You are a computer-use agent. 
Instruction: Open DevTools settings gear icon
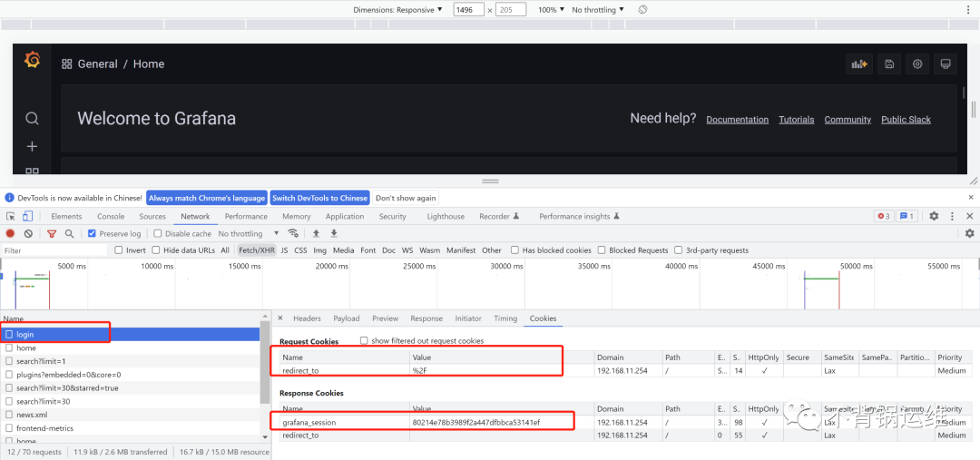(934, 216)
